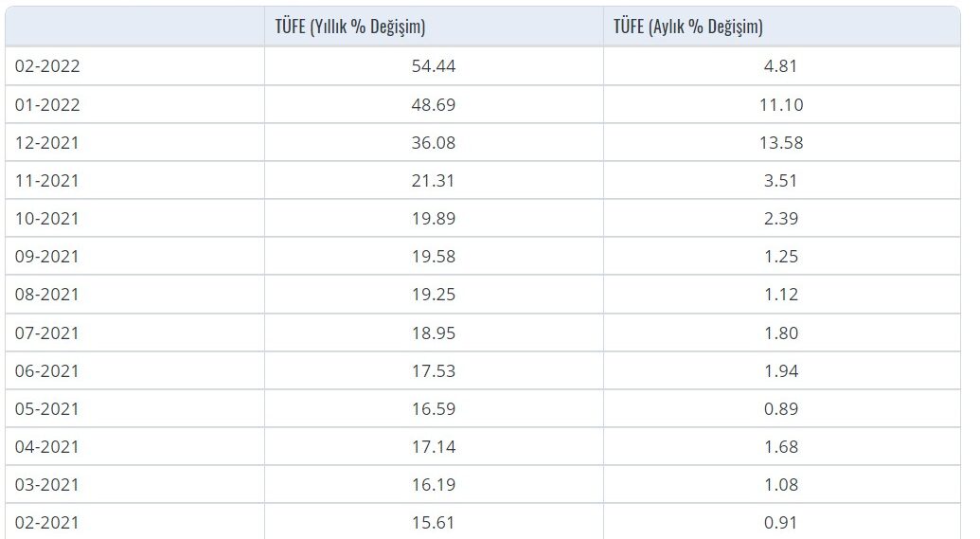Select the 09-2021 row label

47,256
